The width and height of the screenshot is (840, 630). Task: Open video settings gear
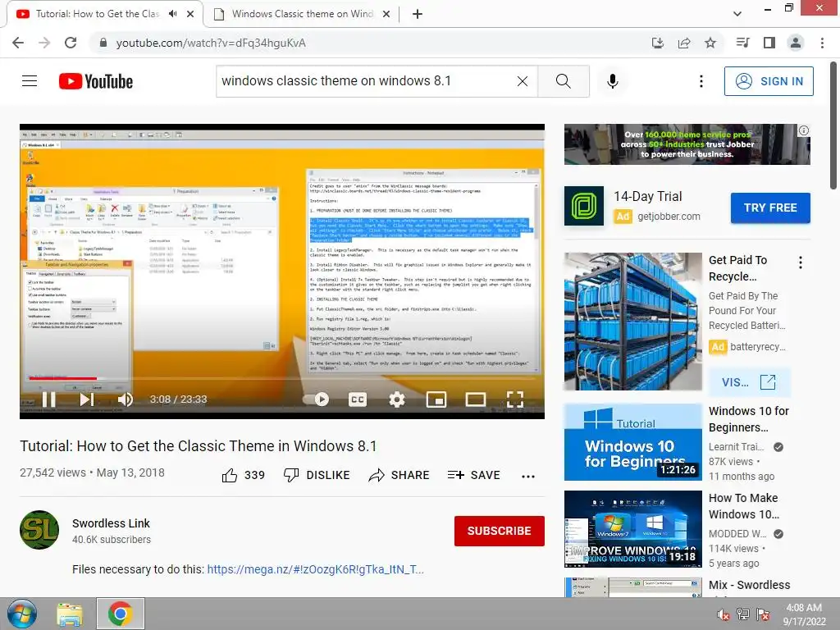[x=397, y=399]
